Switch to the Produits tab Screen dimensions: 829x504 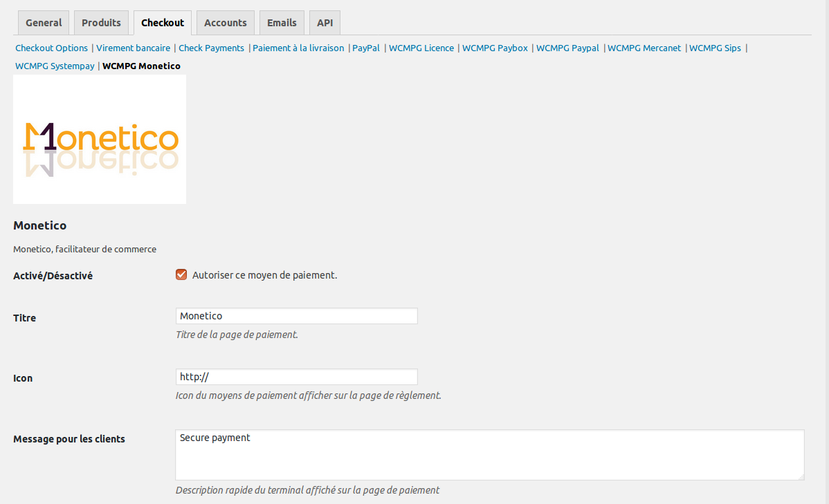click(x=101, y=23)
